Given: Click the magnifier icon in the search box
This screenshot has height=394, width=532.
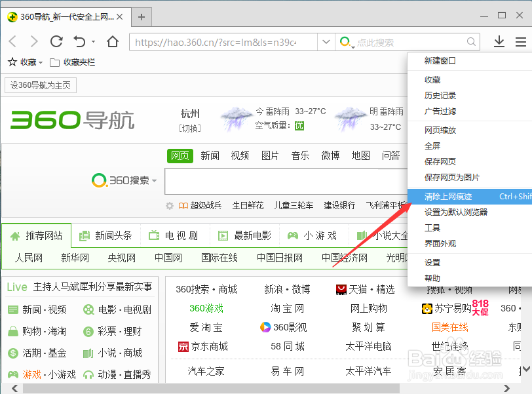Looking at the screenshot, I should pyautogui.click(x=471, y=42).
